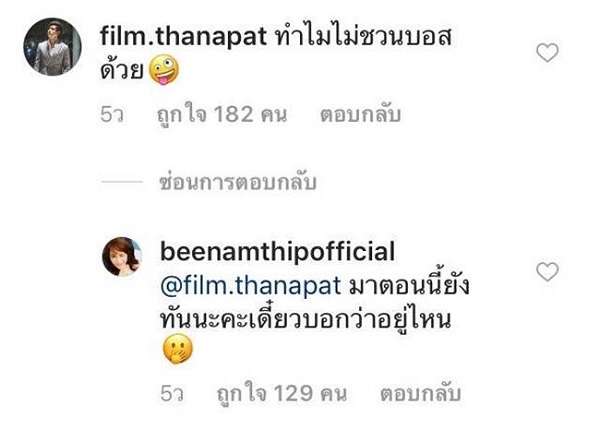This screenshot has height=430, width=600.
Task: Click the line beside ซ่อนการตอบกลับ
Action: point(122,181)
